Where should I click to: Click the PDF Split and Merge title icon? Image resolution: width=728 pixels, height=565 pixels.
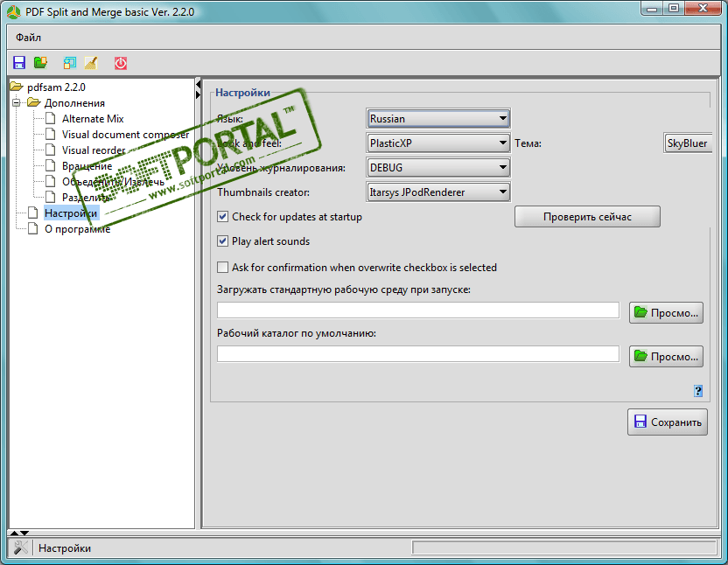14,12
